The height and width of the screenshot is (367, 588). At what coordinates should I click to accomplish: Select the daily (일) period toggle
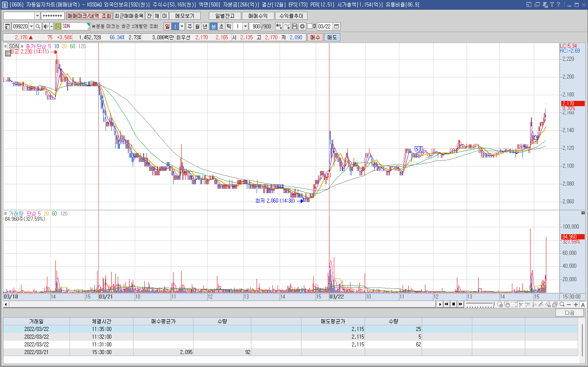point(167,26)
